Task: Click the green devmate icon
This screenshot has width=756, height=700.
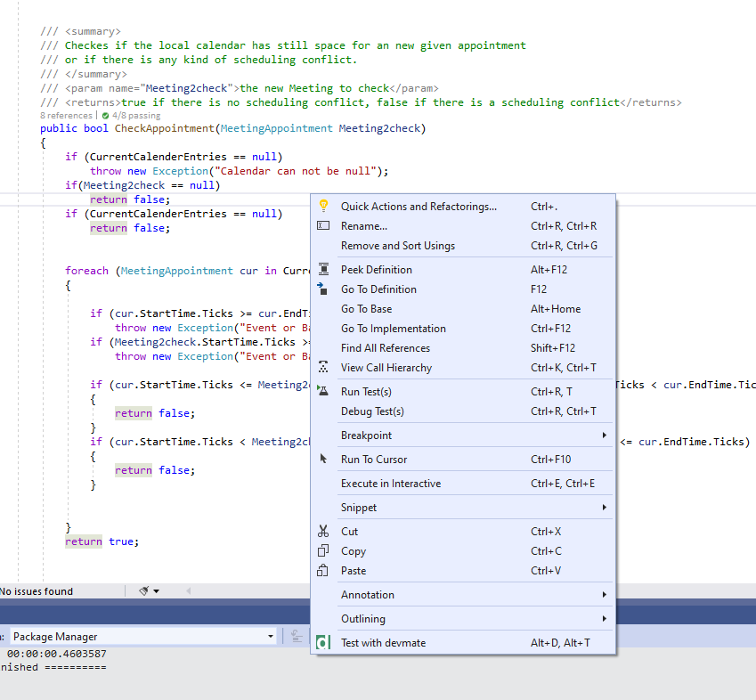Action: pos(323,642)
